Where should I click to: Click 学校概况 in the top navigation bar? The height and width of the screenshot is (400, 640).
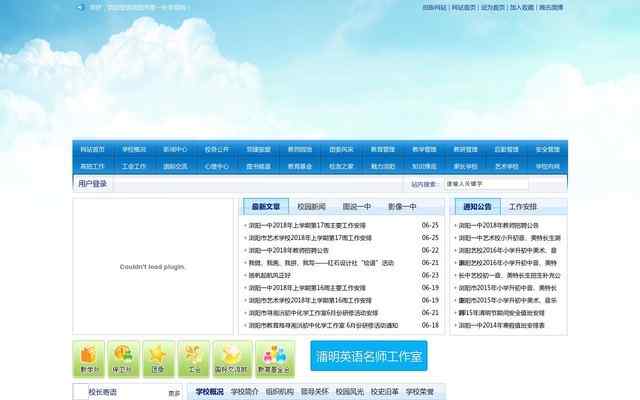point(133,148)
